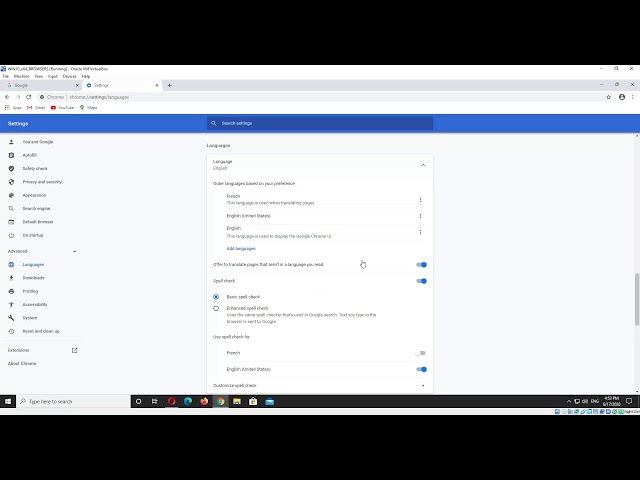The width and height of the screenshot is (640, 480).
Task: Collapse the Language section chevron
Action: pyautogui.click(x=423, y=165)
